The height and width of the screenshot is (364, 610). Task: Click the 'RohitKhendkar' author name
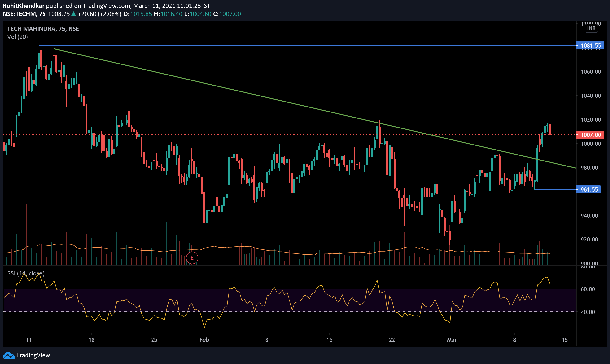pyautogui.click(x=24, y=6)
